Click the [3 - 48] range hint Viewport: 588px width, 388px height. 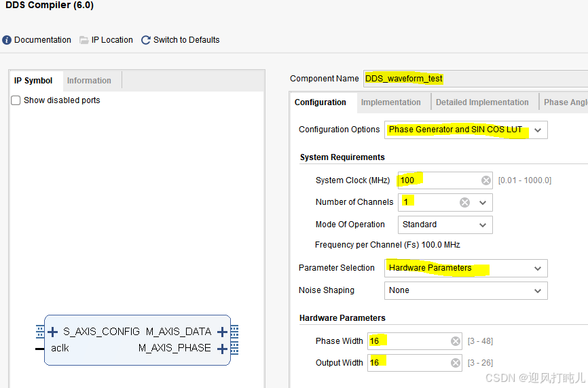click(480, 341)
